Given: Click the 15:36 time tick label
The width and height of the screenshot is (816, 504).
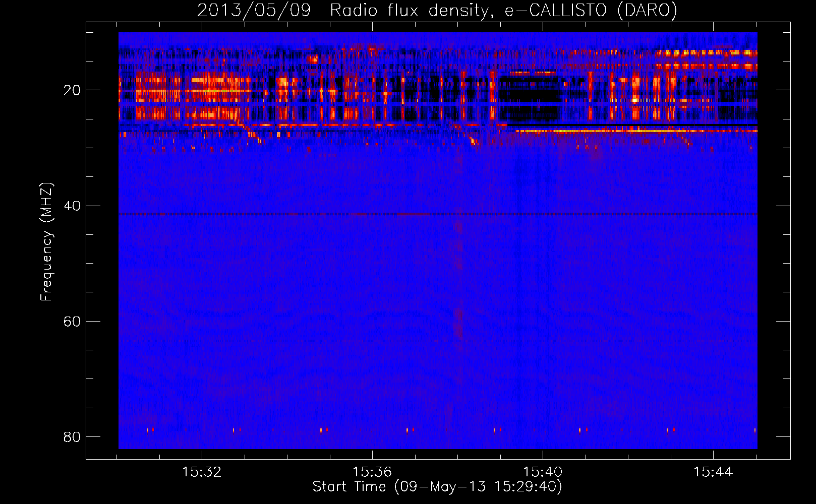Looking at the screenshot, I should click(372, 472).
